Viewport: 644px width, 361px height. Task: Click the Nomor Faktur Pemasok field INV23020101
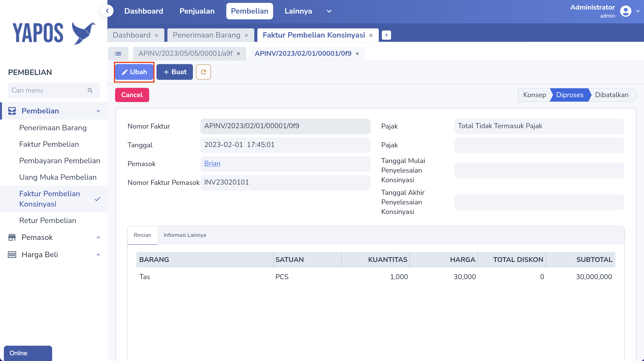(x=285, y=183)
